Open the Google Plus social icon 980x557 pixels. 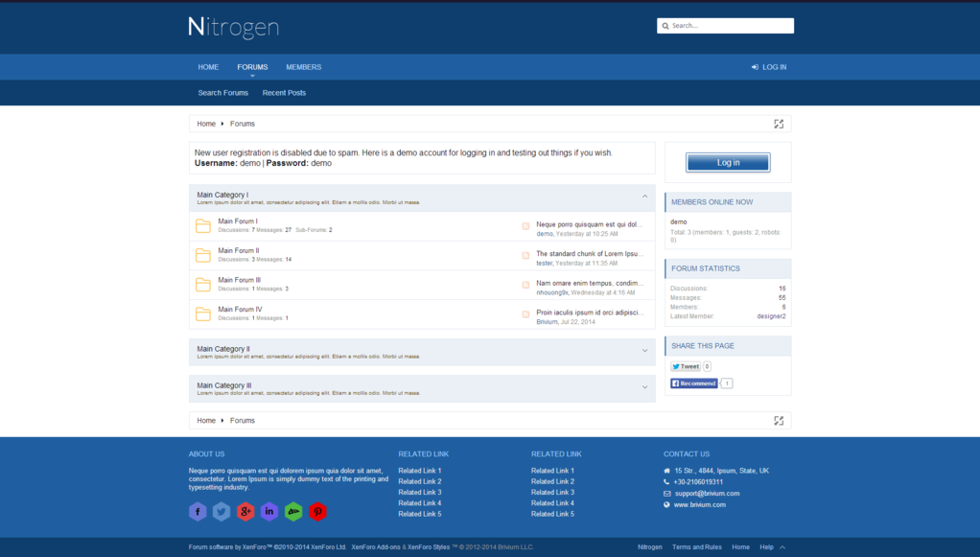(245, 512)
